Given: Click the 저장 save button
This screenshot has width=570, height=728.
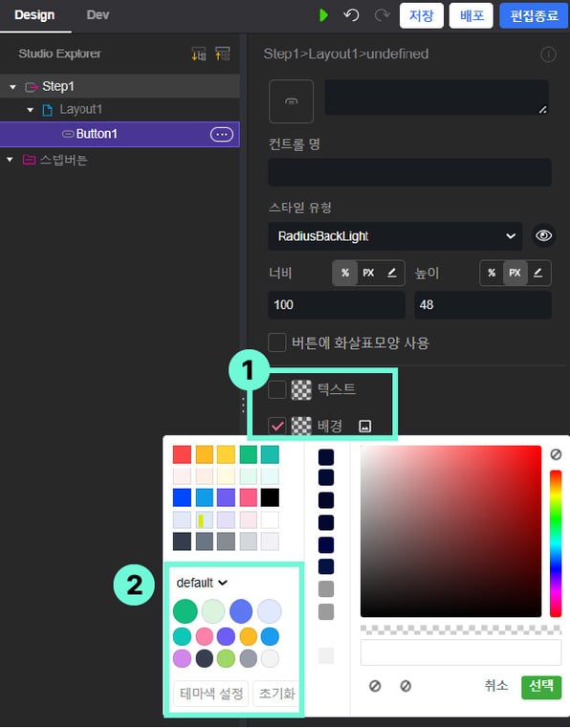Looking at the screenshot, I should tap(422, 15).
